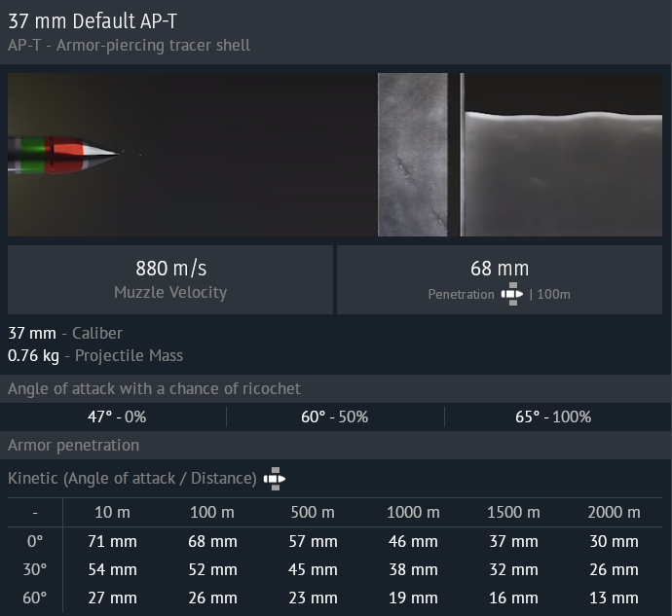Click the armor plate in the preview animation
Viewport: 672px width, 616px height.
point(412,155)
